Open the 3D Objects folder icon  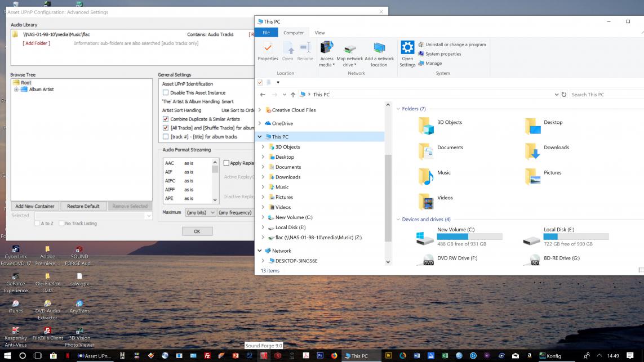[427, 126]
